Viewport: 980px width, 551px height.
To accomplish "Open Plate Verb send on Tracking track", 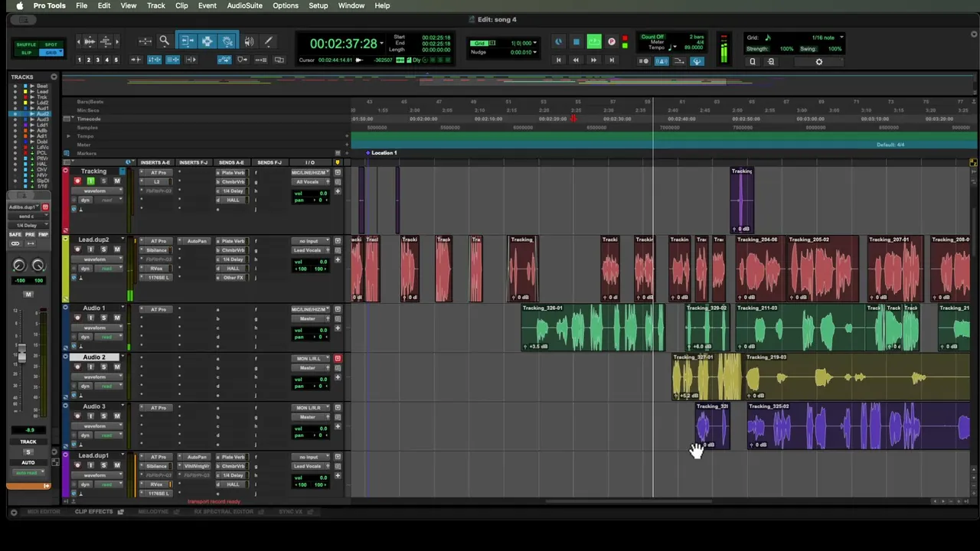I will 232,173.
